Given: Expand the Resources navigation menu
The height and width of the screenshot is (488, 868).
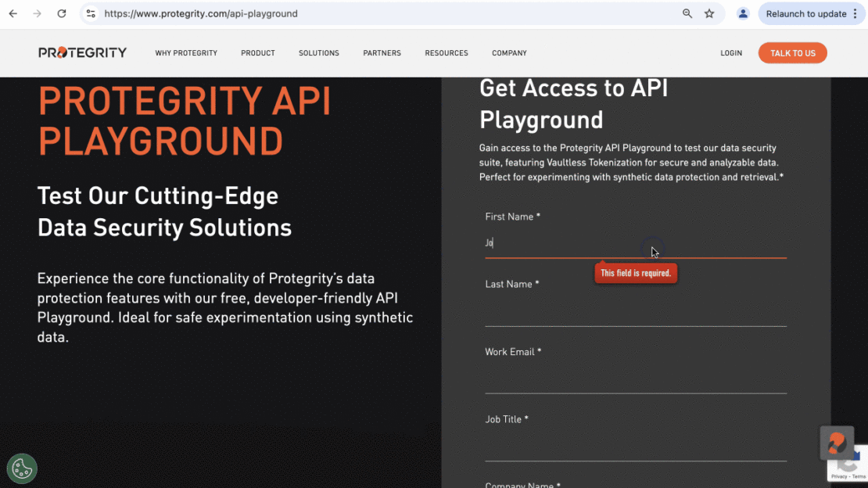Looking at the screenshot, I should point(447,53).
